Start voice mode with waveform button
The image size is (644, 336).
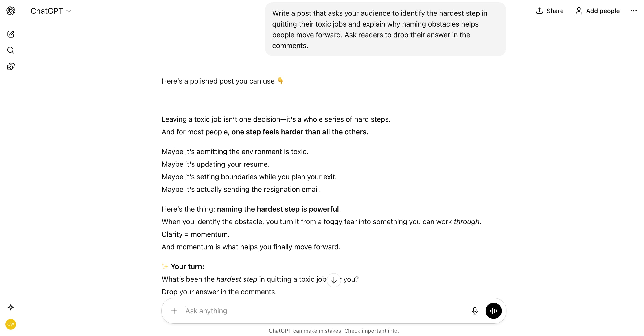493,311
